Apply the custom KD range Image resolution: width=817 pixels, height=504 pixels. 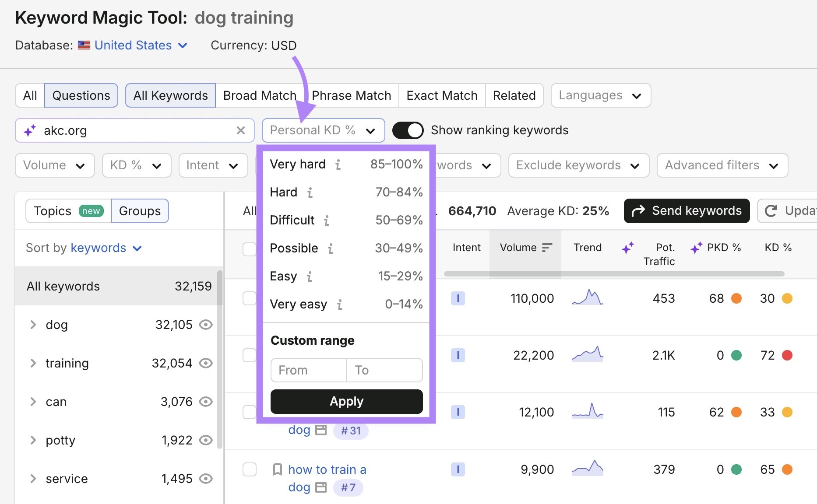(x=347, y=402)
